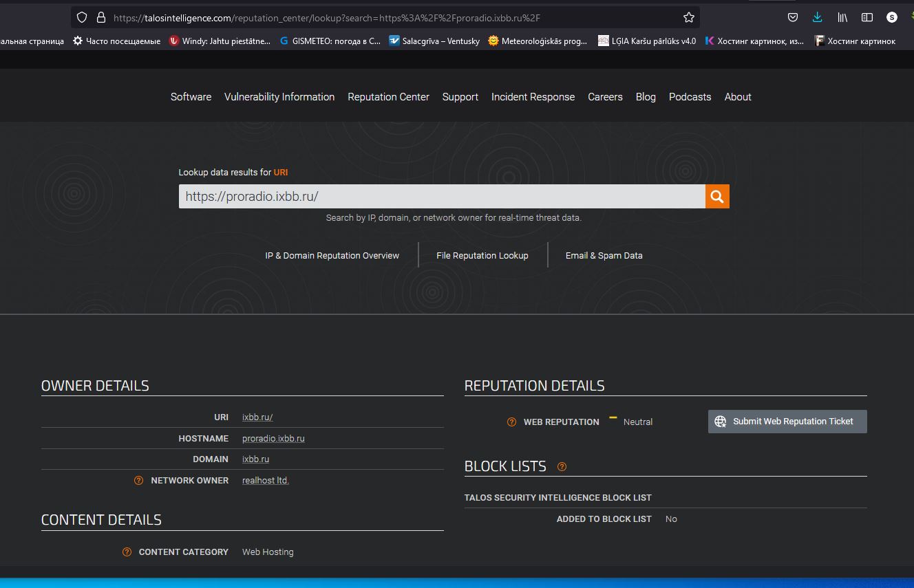This screenshot has height=588, width=914.
Task: Open the Хостинг картинок, из... bookmark
Action: pos(754,41)
